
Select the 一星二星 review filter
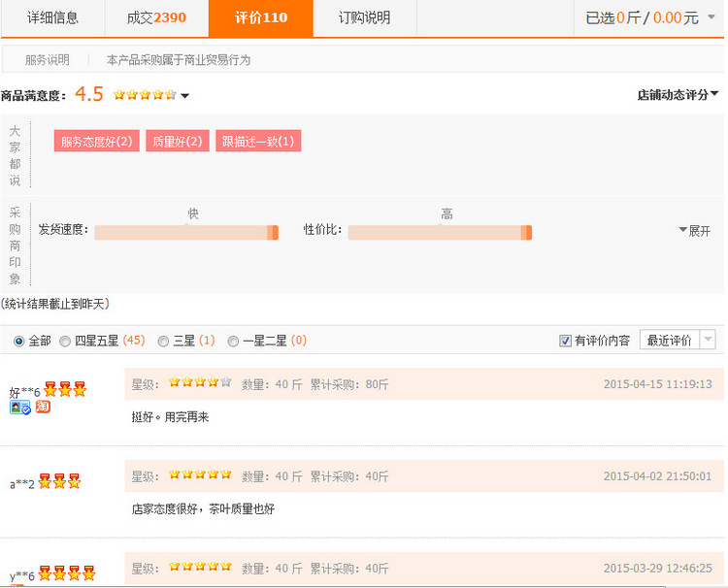click(233, 341)
